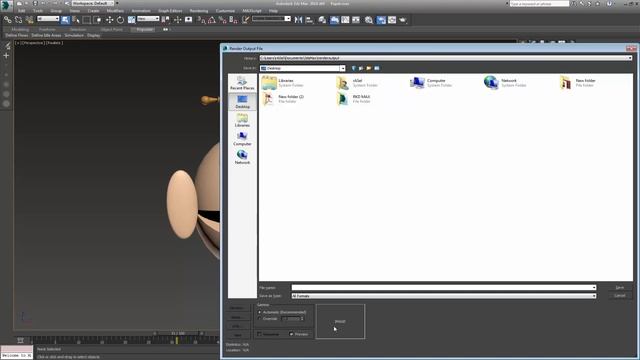Viewport: 640px width, 360px height.
Task: Toggle the Percent Snap button
Action: [222, 20]
